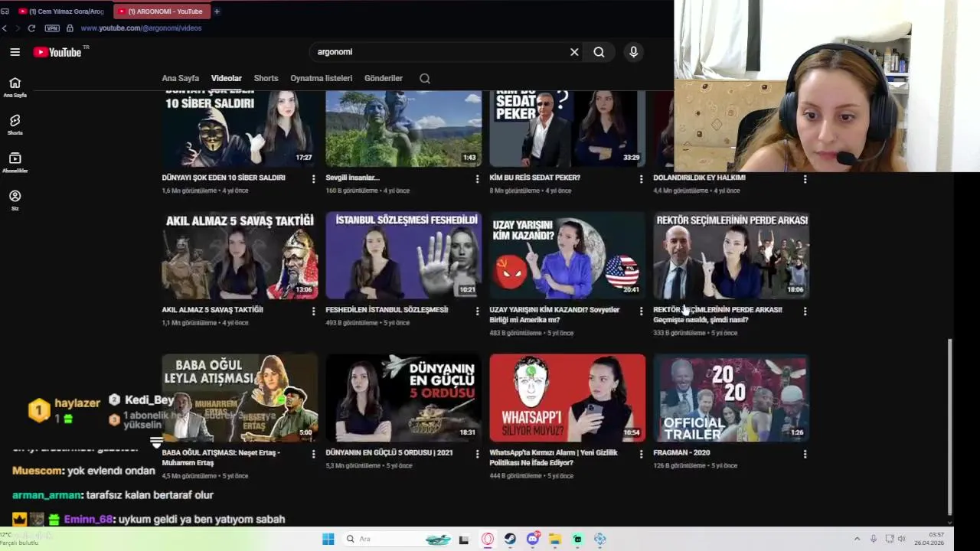Open the WHATSAPP'I SİLİYOR MUYUZ thumbnail

(567, 398)
